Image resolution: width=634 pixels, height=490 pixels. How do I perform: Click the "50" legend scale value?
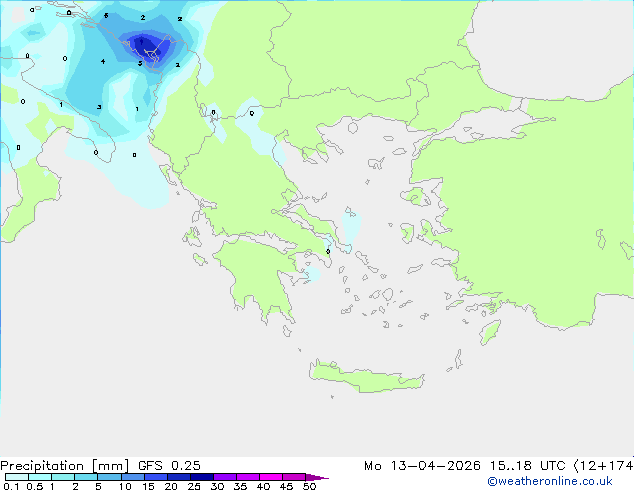[x=309, y=486]
